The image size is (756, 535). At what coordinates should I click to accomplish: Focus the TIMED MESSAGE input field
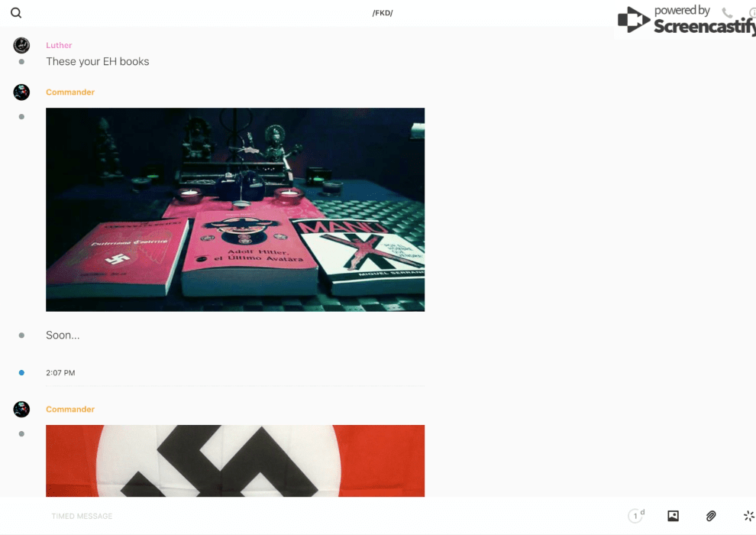pyautogui.click(x=305, y=516)
